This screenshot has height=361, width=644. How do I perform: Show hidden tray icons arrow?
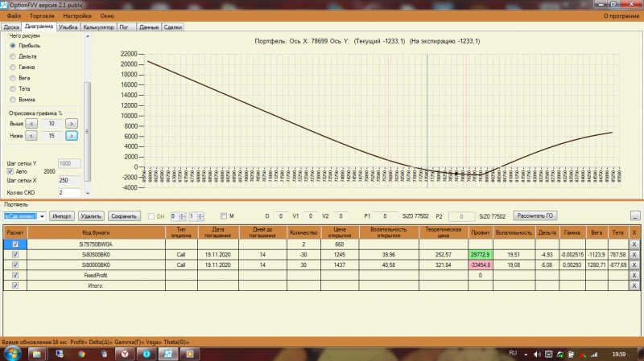tap(526, 354)
